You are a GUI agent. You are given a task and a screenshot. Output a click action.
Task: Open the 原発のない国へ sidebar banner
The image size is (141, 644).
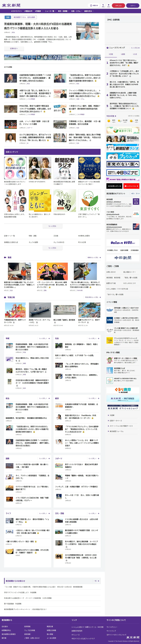pyautogui.click(x=123, y=164)
